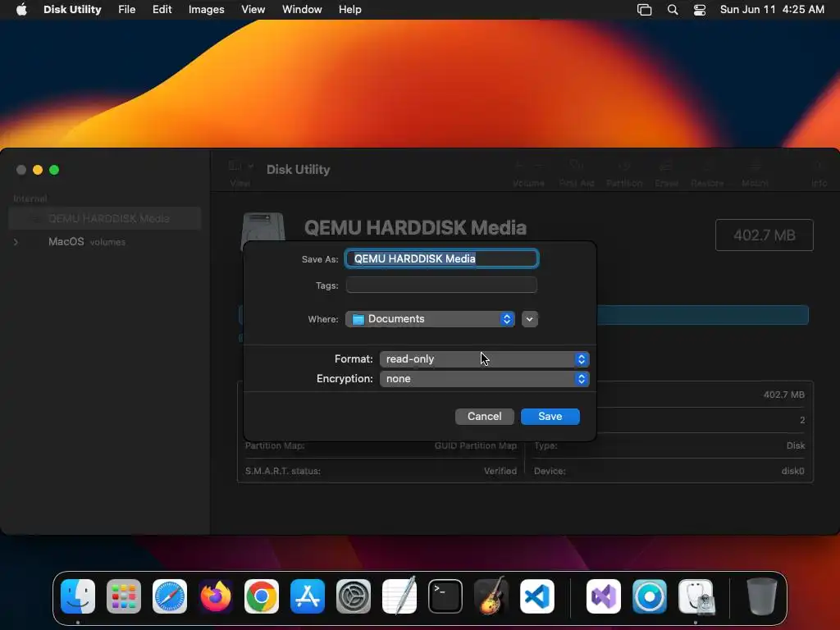840x630 pixels.
Task: Launch Visual Studio Code from the Dock
Action: (x=537, y=596)
